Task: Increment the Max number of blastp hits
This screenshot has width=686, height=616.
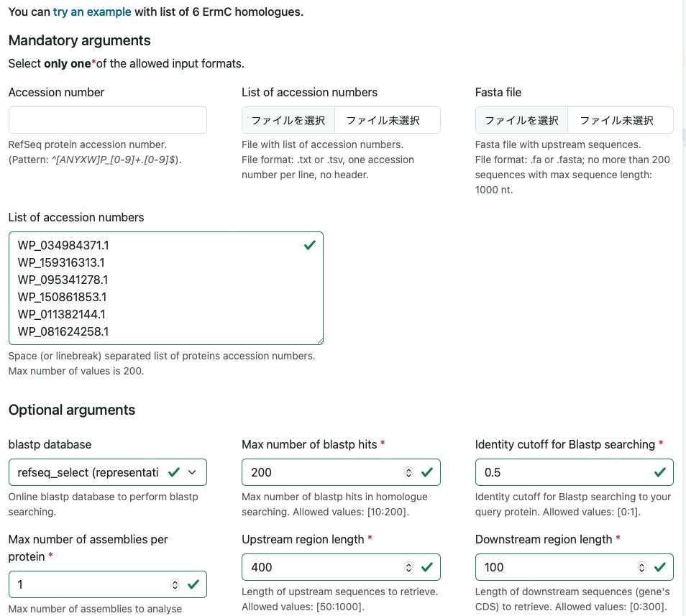Action: click(x=408, y=469)
